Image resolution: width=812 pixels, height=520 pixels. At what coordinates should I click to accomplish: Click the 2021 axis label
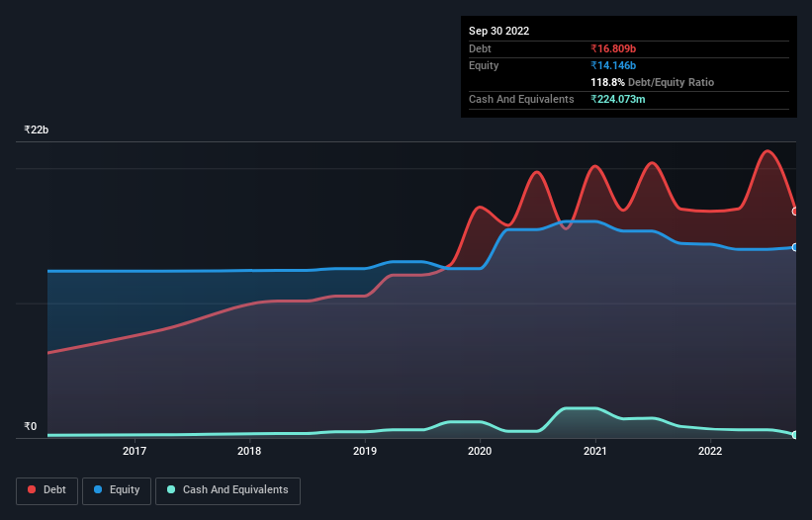pos(595,451)
